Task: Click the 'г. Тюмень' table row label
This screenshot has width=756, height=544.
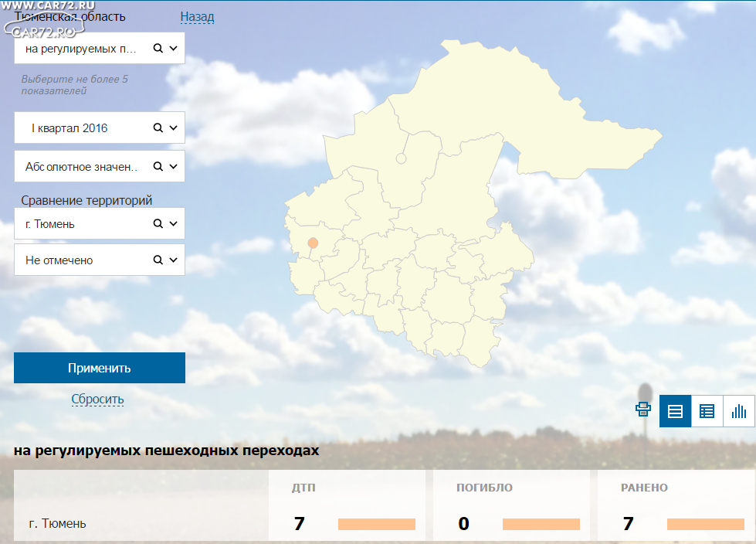Action: [x=57, y=524]
